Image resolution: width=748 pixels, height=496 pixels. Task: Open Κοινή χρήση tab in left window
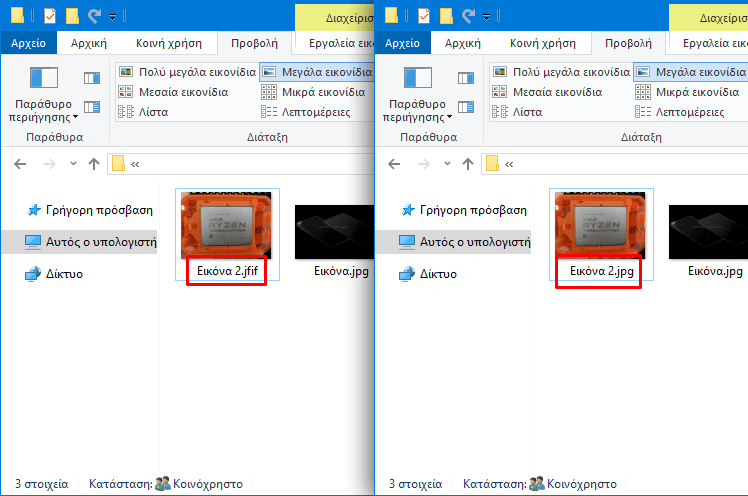pyautogui.click(x=169, y=43)
